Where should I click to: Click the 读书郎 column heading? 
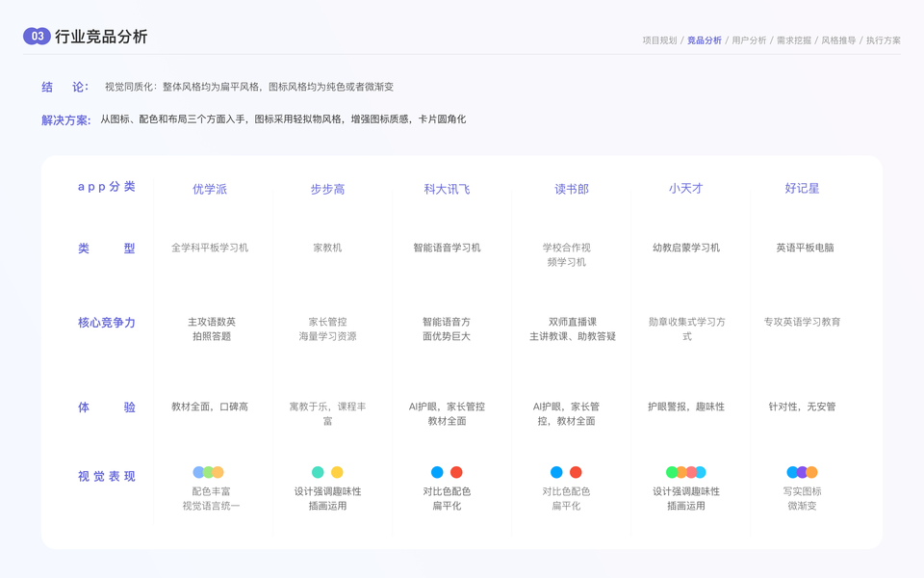point(572,189)
